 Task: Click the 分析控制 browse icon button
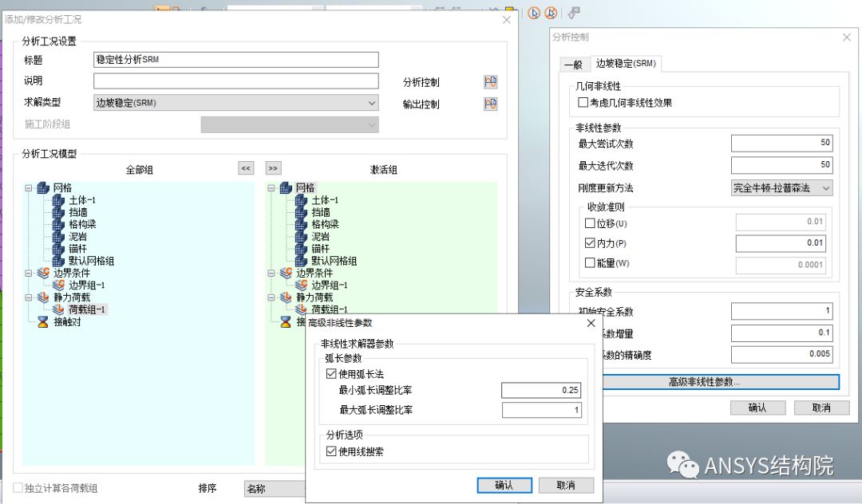point(490,81)
